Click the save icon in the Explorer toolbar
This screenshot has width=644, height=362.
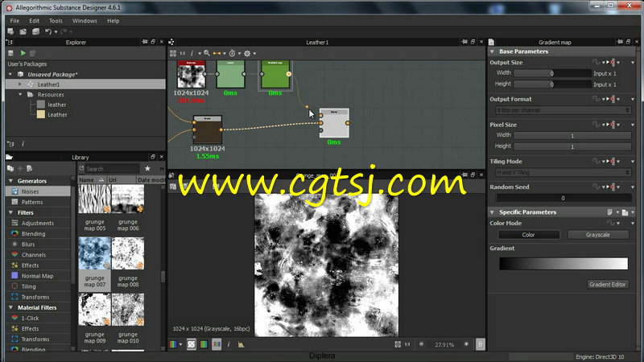click(11, 53)
